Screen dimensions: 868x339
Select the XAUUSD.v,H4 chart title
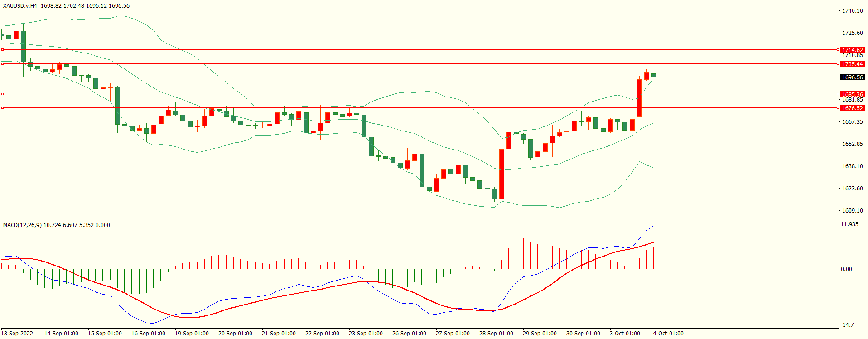click(x=20, y=6)
